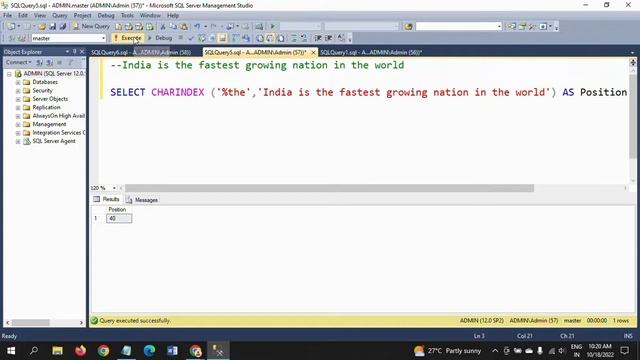Screen dimensions: 640x360
Task: Select the Integration Services Catalogs folder
Action: pos(59,133)
